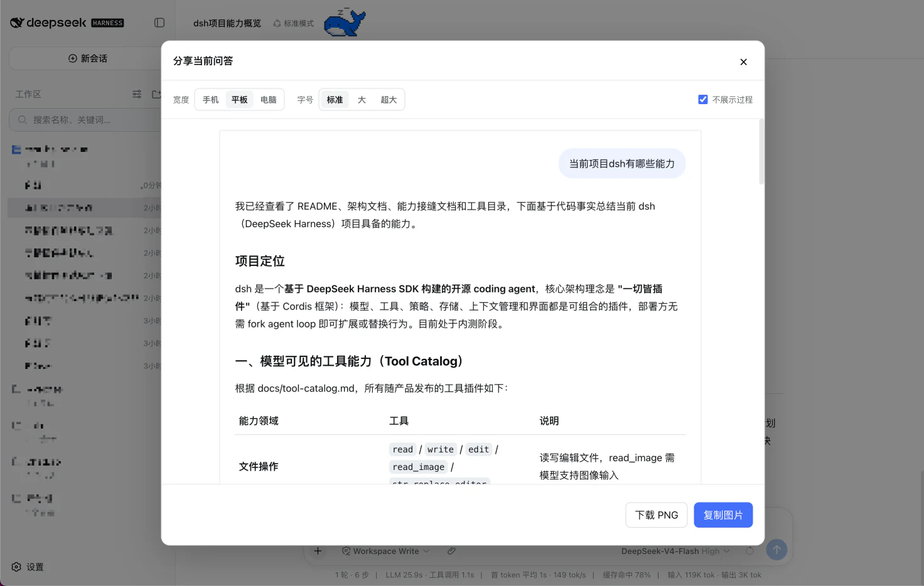Screen dimensions: 924x586
Task: Select 手机 width option
Action: (210, 100)
